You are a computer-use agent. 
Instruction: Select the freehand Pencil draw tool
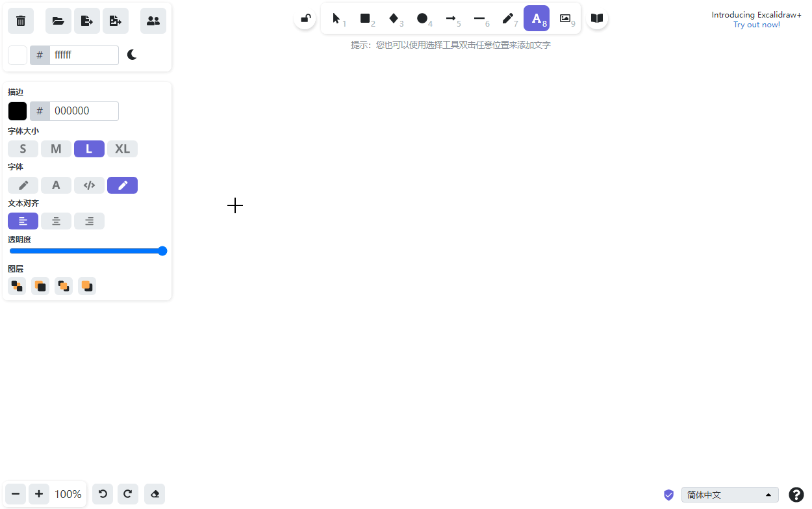pyautogui.click(x=508, y=19)
